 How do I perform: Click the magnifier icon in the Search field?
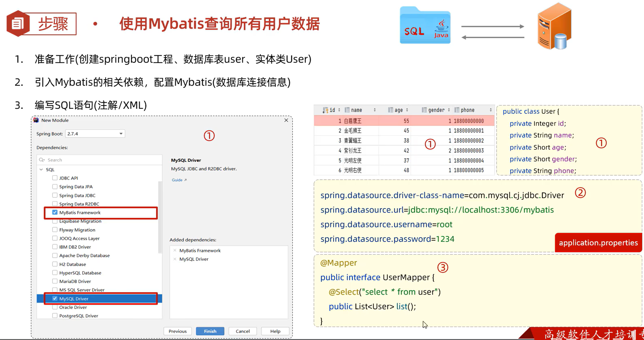[42, 160]
